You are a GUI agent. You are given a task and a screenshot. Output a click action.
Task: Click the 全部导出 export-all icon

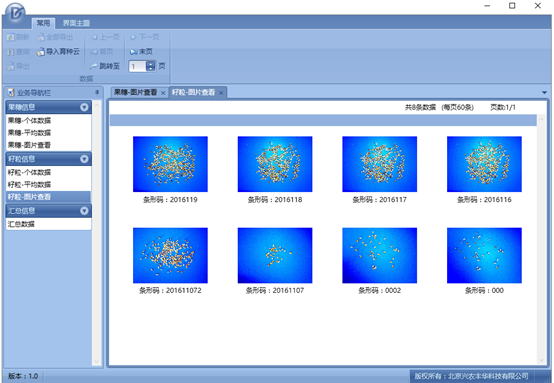pos(41,37)
